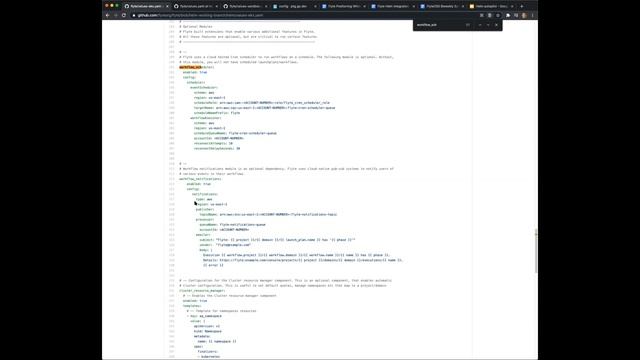Click the highlighted workflow_scheduler key
This screenshot has height=360, width=640.
pos(196,67)
